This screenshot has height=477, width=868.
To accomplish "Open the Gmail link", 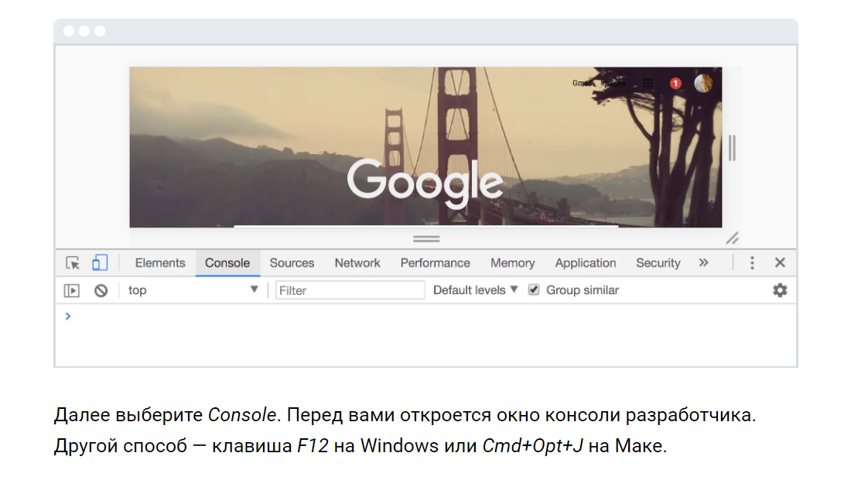I will point(581,83).
